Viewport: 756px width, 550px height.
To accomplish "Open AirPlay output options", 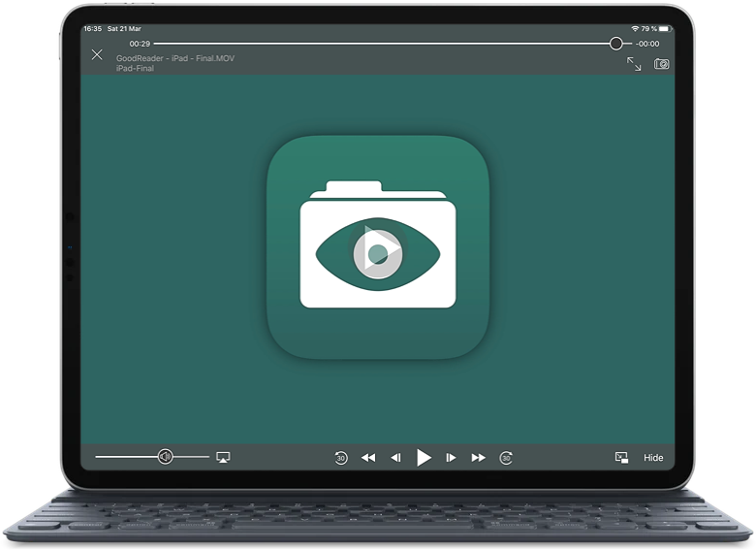I will pos(223,457).
